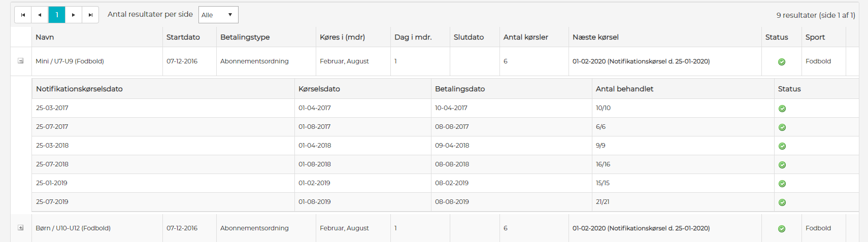Collapse the Mini / U7-U9 (Fodbold) row
The image size is (868, 242).
coord(21,61)
